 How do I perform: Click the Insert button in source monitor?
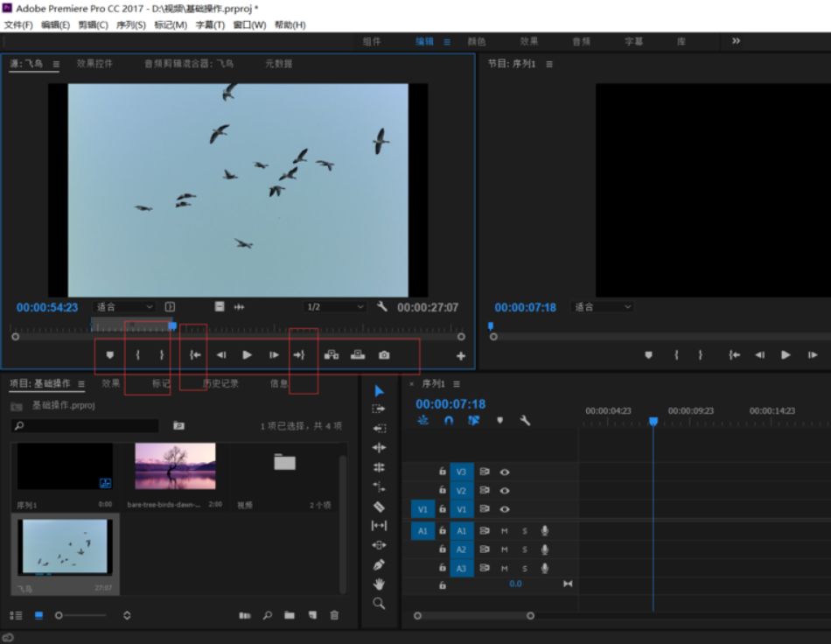coord(332,355)
